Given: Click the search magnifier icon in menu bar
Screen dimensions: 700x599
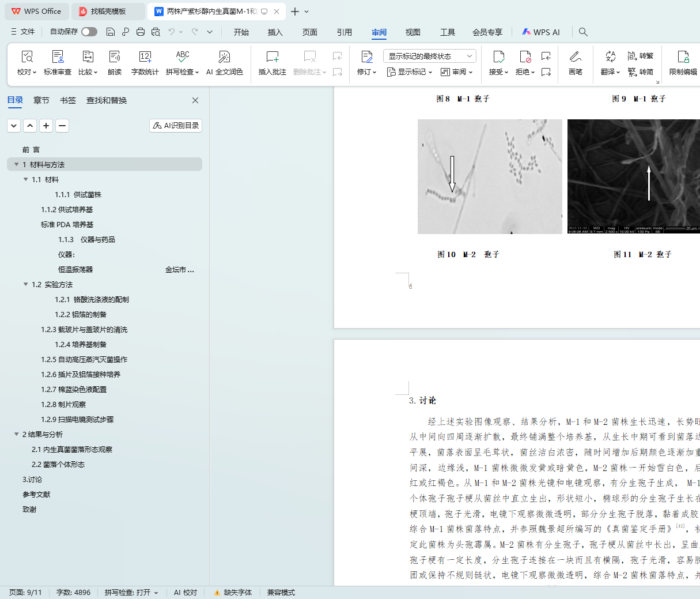Looking at the screenshot, I should pos(583,32).
